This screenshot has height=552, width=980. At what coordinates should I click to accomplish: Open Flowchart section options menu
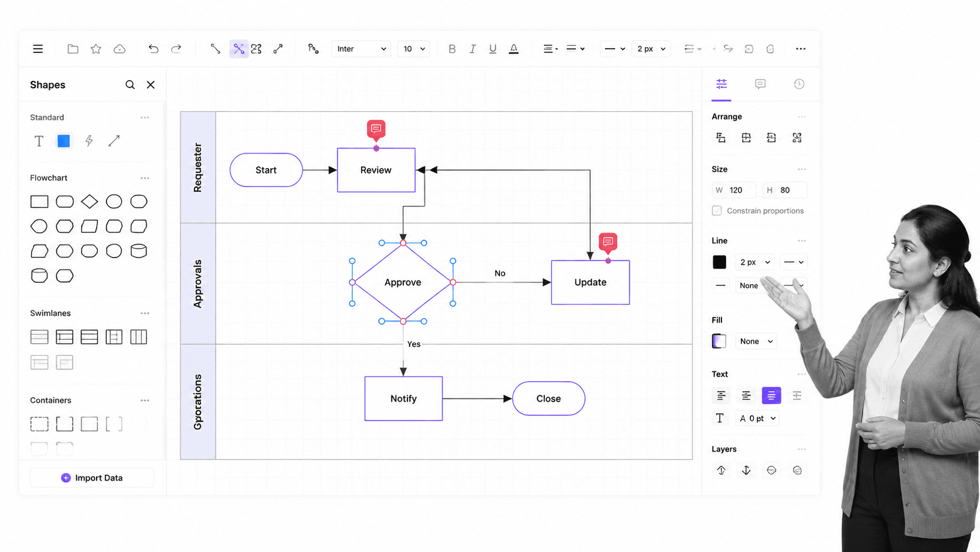pos(145,178)
